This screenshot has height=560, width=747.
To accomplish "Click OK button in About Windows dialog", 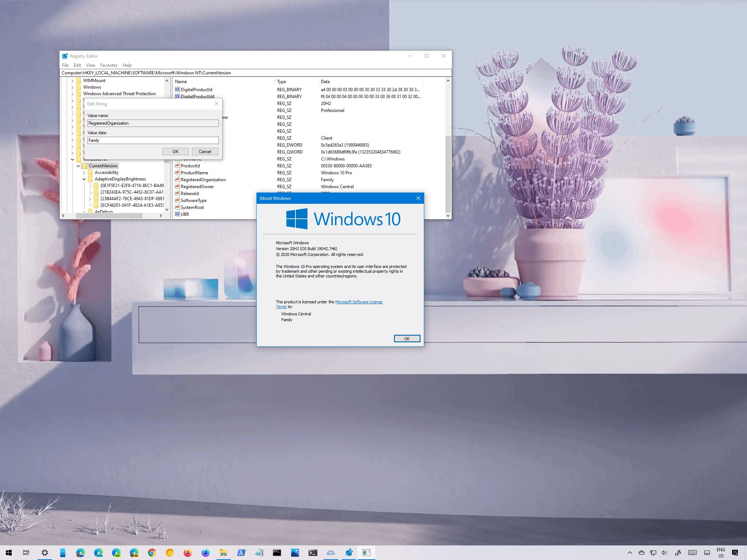I will pos(406,338).
